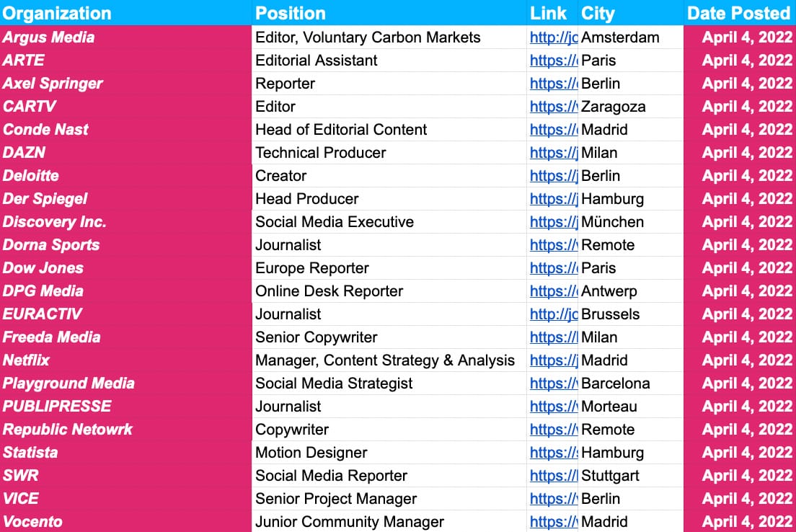The width and height of the screenshot is (796, 532).
Task: Open the Statista Motion Designer link
Action: click(x=553, y=453)
